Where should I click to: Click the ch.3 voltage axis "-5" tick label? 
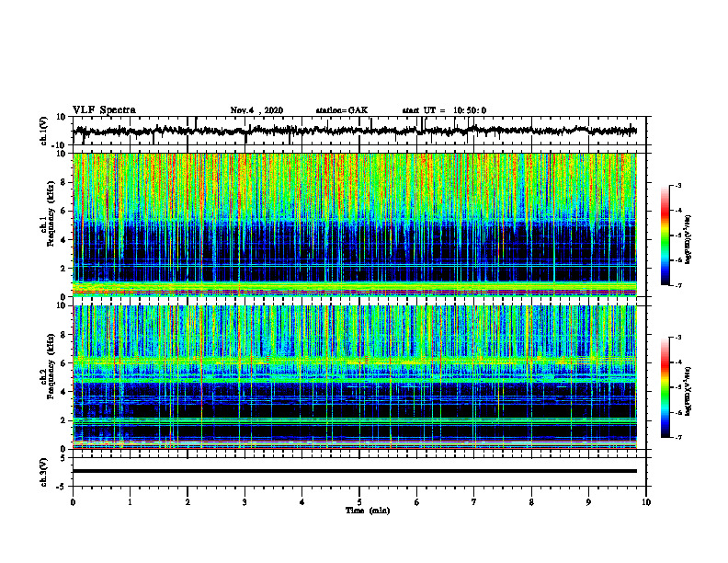tap(62, 487)
